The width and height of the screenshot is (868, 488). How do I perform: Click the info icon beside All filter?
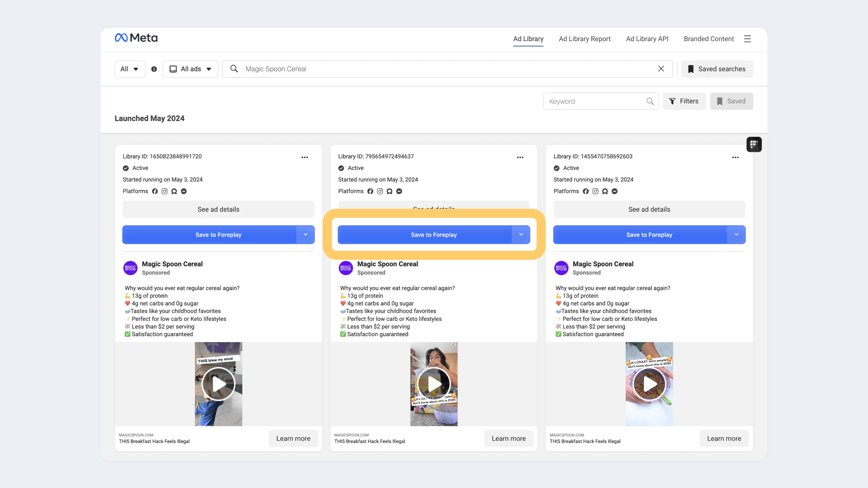point(154,69)
